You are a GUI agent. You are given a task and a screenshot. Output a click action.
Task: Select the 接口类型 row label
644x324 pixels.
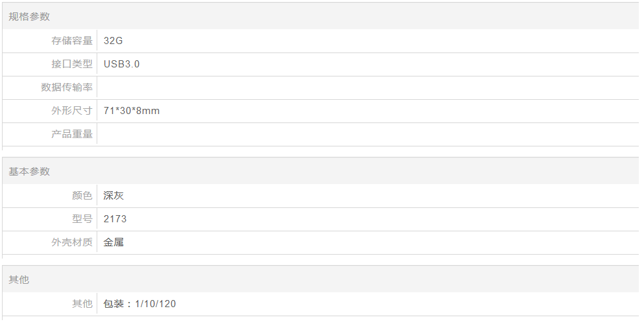pos(72,64)
